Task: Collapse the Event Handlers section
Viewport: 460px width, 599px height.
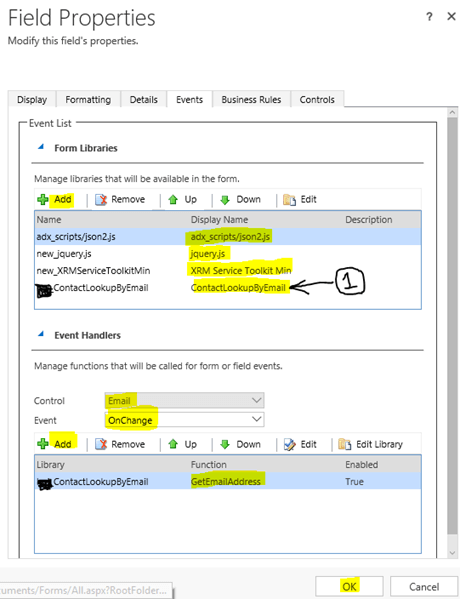Action: tap(41, 335)
